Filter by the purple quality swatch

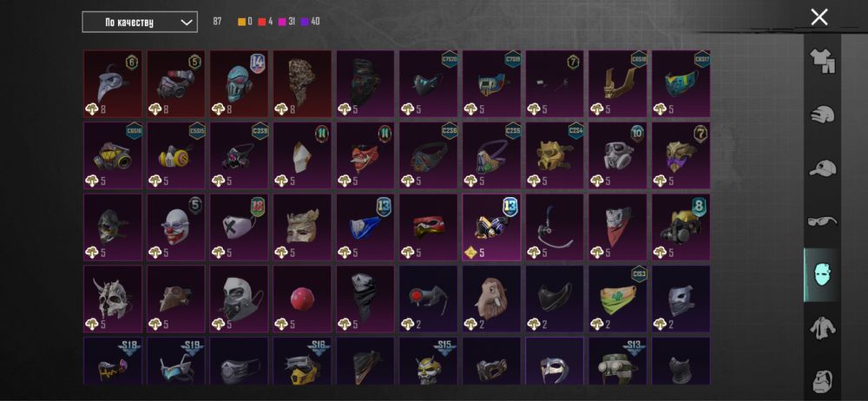[x=305, y=22]
